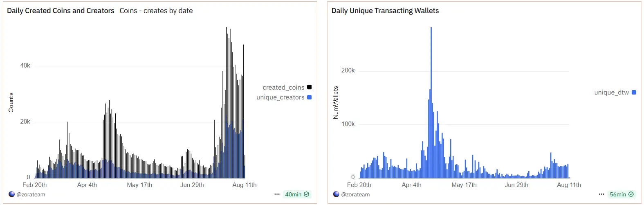Click the blue unique_dtw legend square
Screen dimensions: 644x205
coord(634,92)
